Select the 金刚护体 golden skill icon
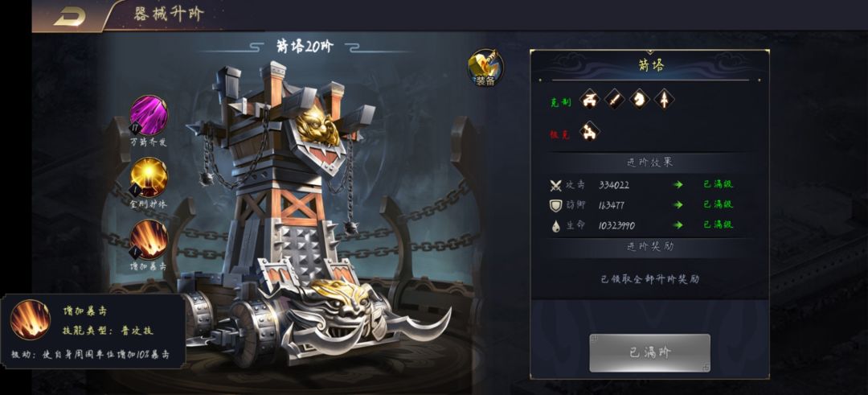This screenshot has width=868, height=395. (149, 177)
